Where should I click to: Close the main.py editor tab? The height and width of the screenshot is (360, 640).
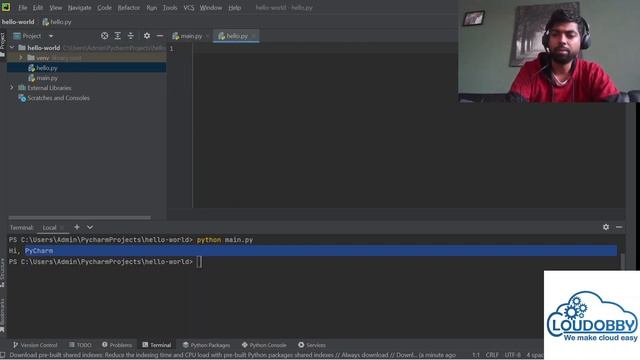click(207, 36)
